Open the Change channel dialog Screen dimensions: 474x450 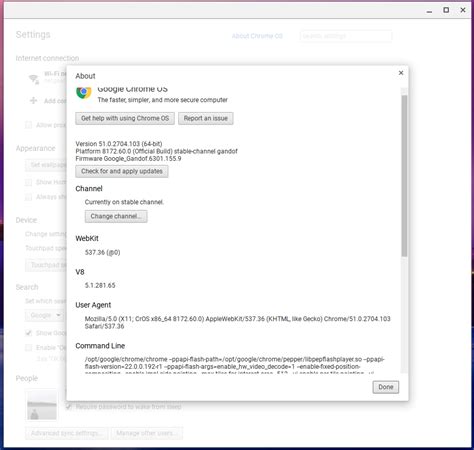point(116,216)
